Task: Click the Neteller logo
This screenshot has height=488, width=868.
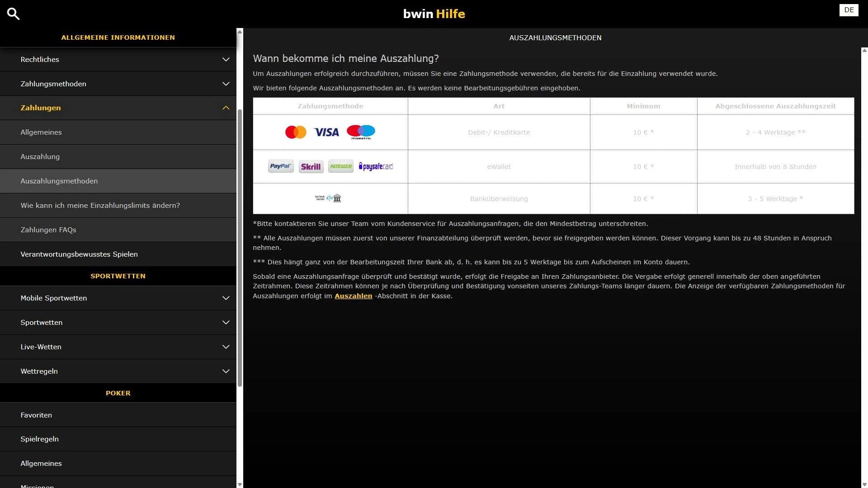Action: tap(341, 166)
